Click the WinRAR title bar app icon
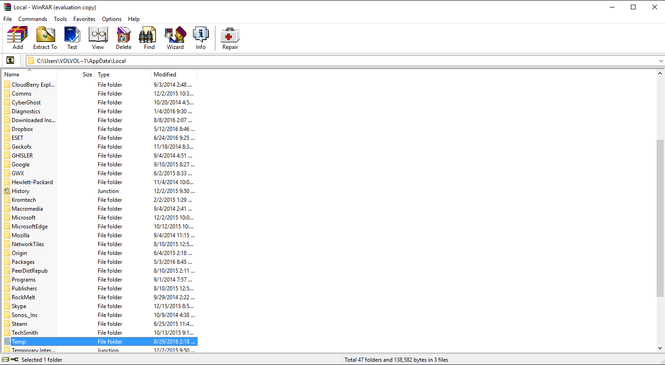The width and height of the screenshot is (665, 365). click(x=7, y=7)
